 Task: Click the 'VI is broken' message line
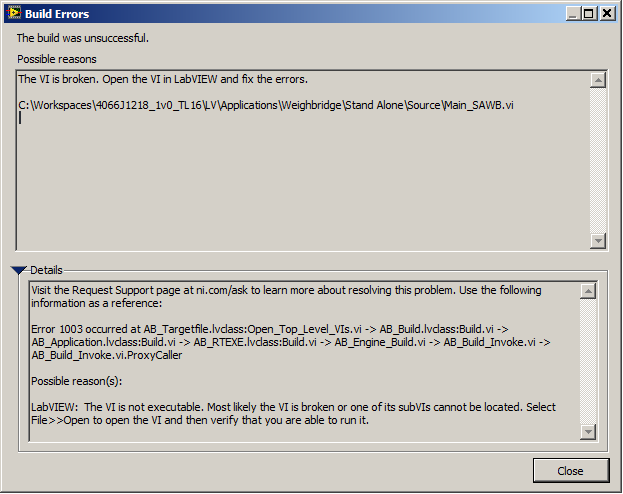click(x=163, y=79)
